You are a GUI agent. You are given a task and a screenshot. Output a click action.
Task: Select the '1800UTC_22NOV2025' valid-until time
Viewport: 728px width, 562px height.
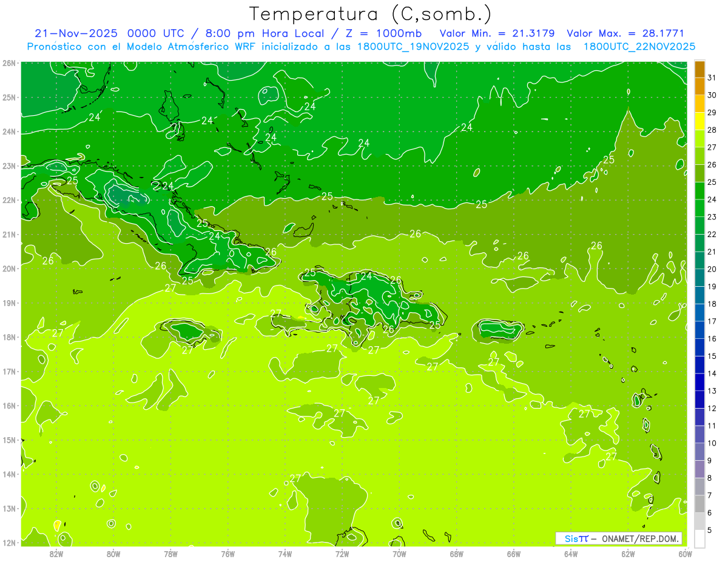639,47
